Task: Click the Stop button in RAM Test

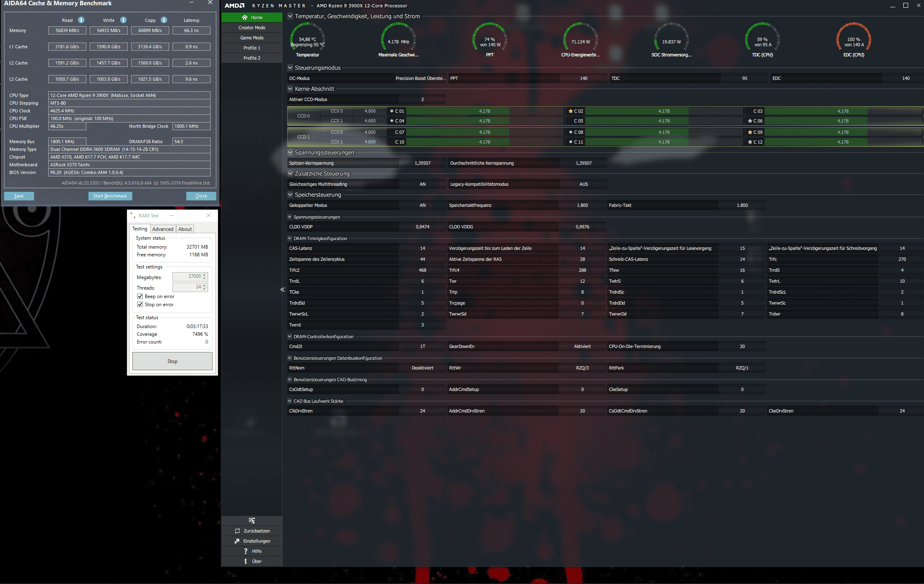Action: pos(172,361)
